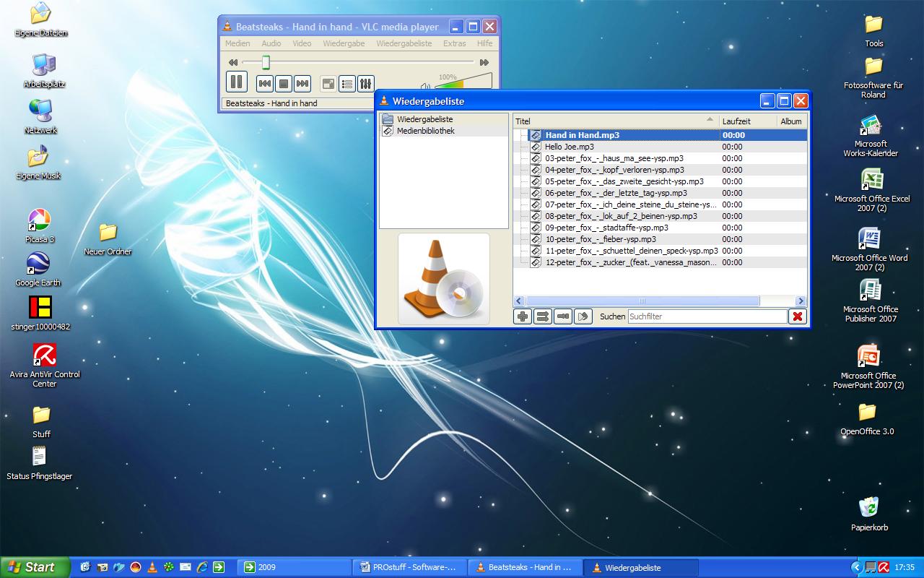Select 10-peter_fox_-_fieber-ysp.mp3 in playlist
Image resolution: width=924 pixels, height=578 pixels.
point(600,239)
